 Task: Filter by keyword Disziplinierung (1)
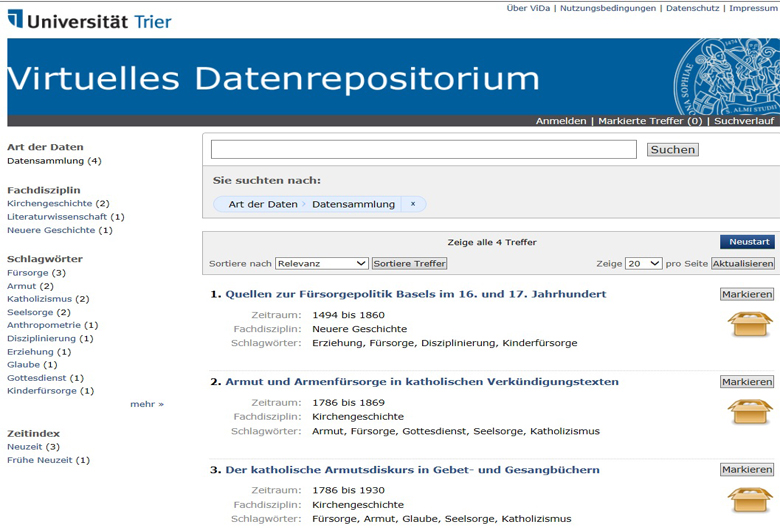[x=50, y=338]
